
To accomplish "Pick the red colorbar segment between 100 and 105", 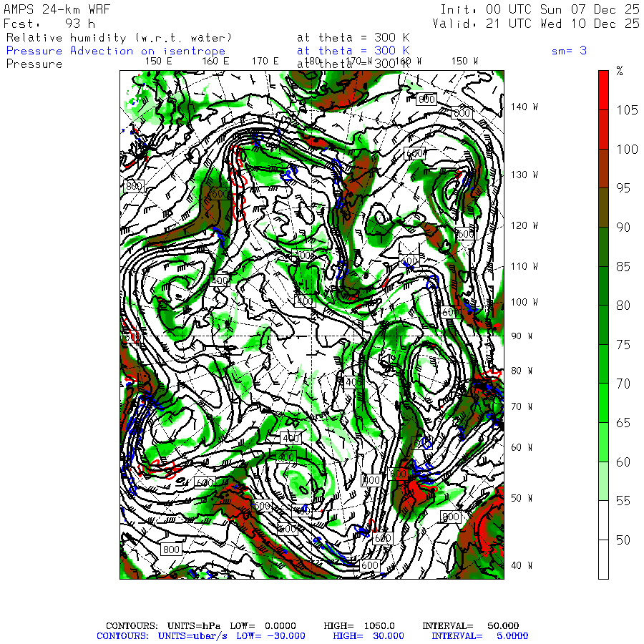I will 603,130.
